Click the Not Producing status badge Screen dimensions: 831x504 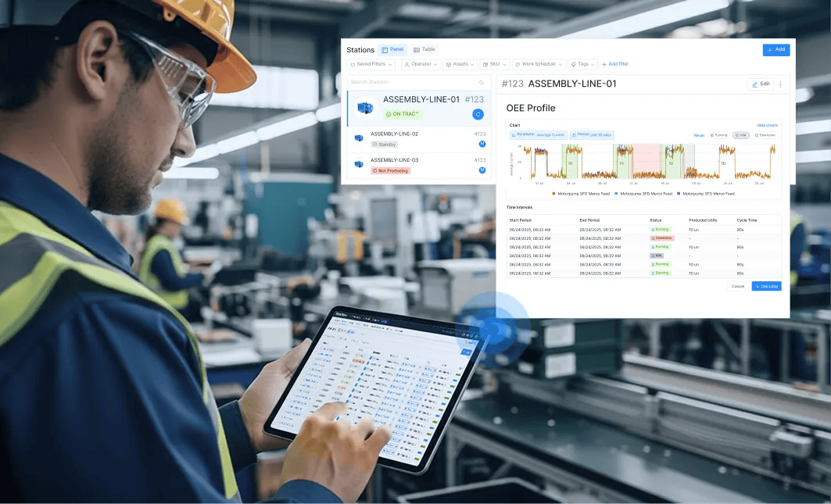(x=390, y=170)
